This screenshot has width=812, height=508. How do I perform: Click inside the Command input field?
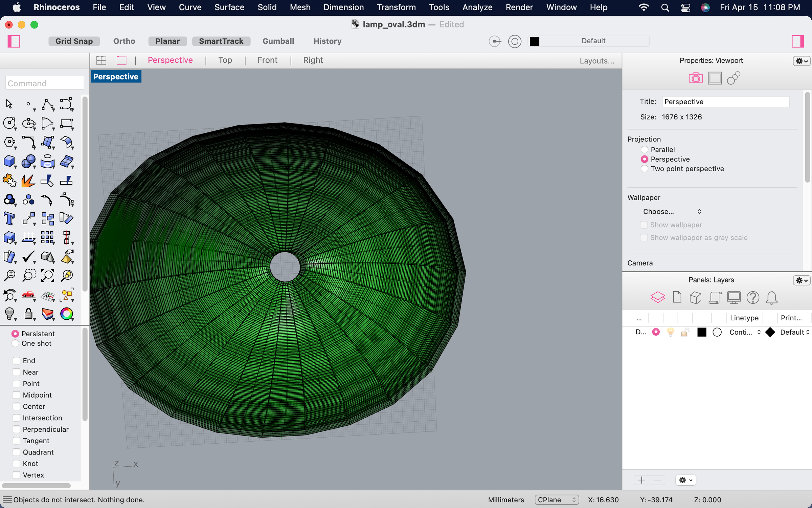click(x=44, y=83)
